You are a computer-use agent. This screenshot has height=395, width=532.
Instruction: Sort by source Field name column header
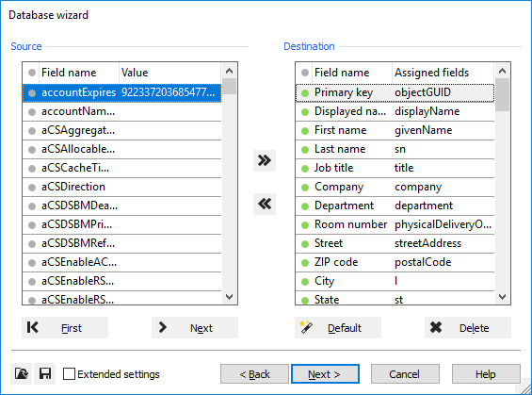coord(79,73)
